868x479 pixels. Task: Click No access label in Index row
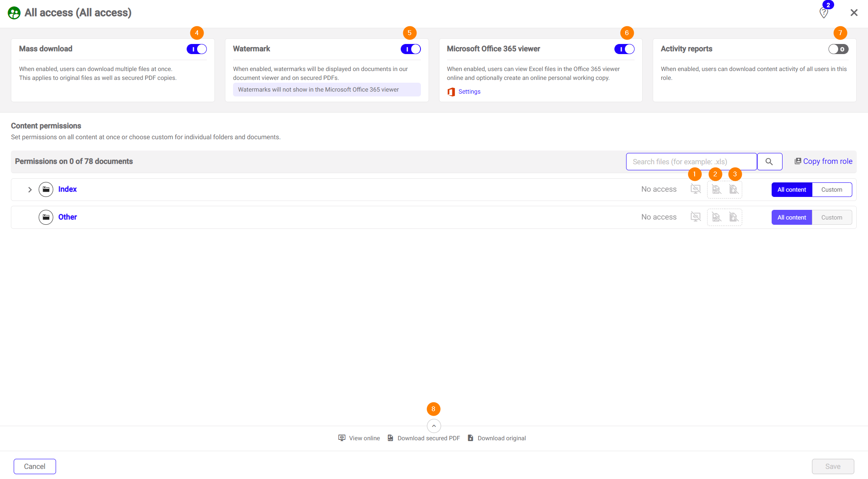pos(659,189)
